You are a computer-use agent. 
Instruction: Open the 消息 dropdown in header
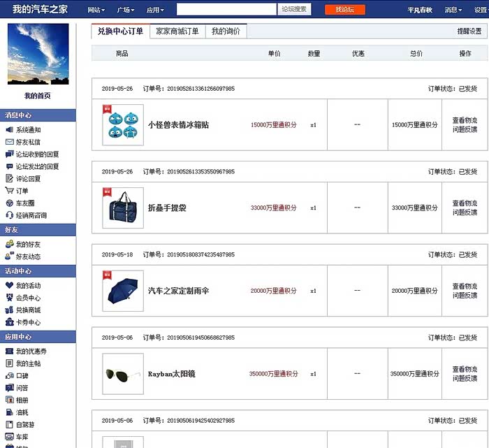453,10
